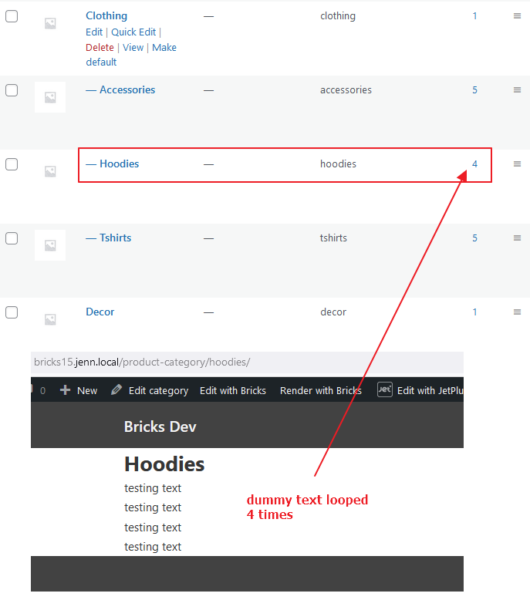Click the drag handle icon for Accessories row
Image resolution: width=530 pixels, height=600 pixels.
pos(517,90)
